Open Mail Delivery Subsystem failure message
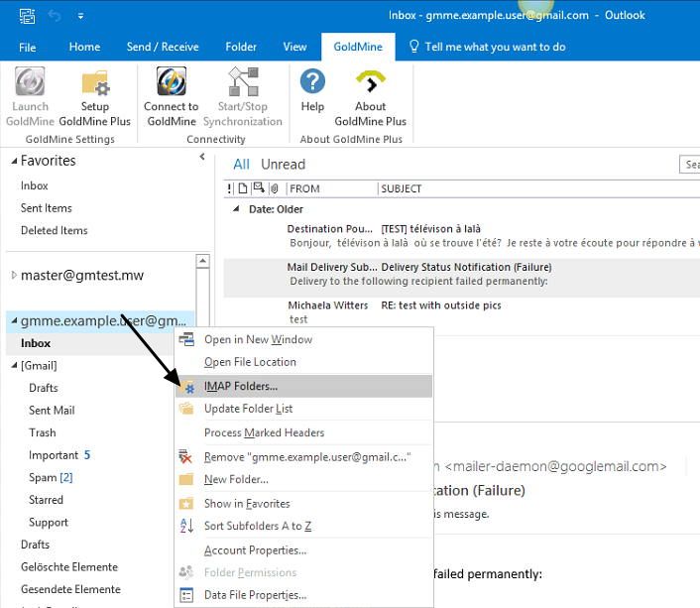Viewport: 700px width, 608px height. tap(418, 274)
